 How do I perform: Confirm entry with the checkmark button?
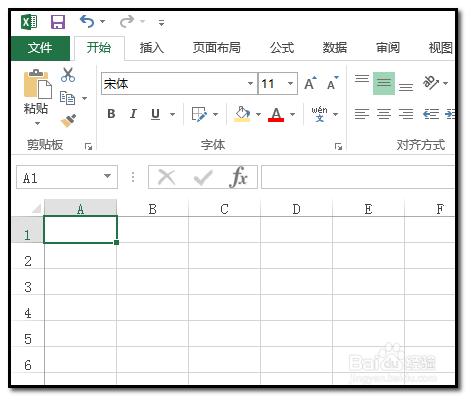203,177
